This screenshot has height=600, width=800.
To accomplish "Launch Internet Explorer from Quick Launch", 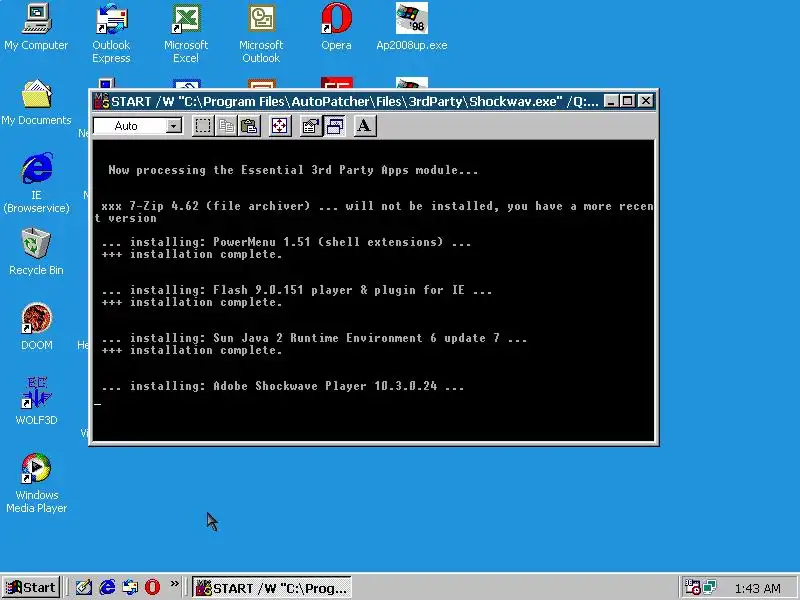I will click(x=107, y=587).
